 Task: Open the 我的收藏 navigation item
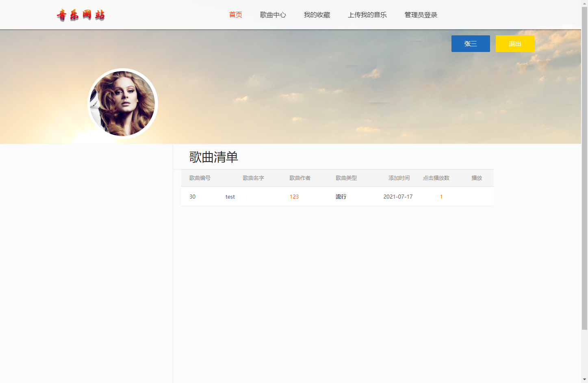pyautogui.click(x=317, y=15)
